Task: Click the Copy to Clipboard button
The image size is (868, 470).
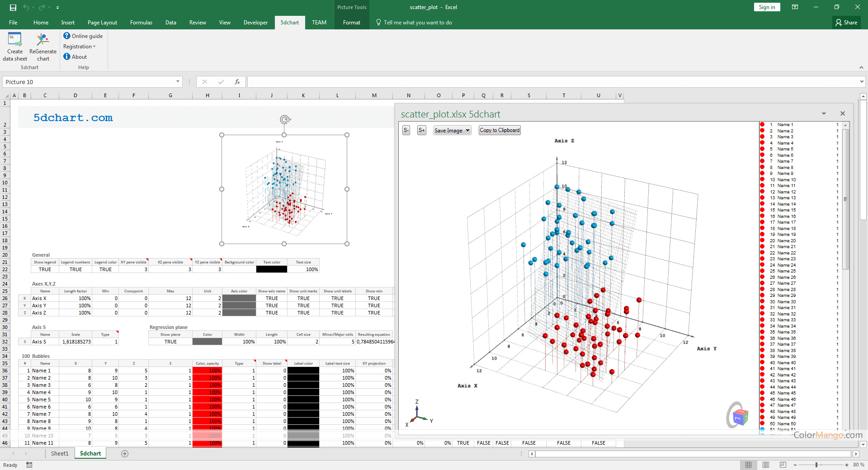Action: point(500,130)
